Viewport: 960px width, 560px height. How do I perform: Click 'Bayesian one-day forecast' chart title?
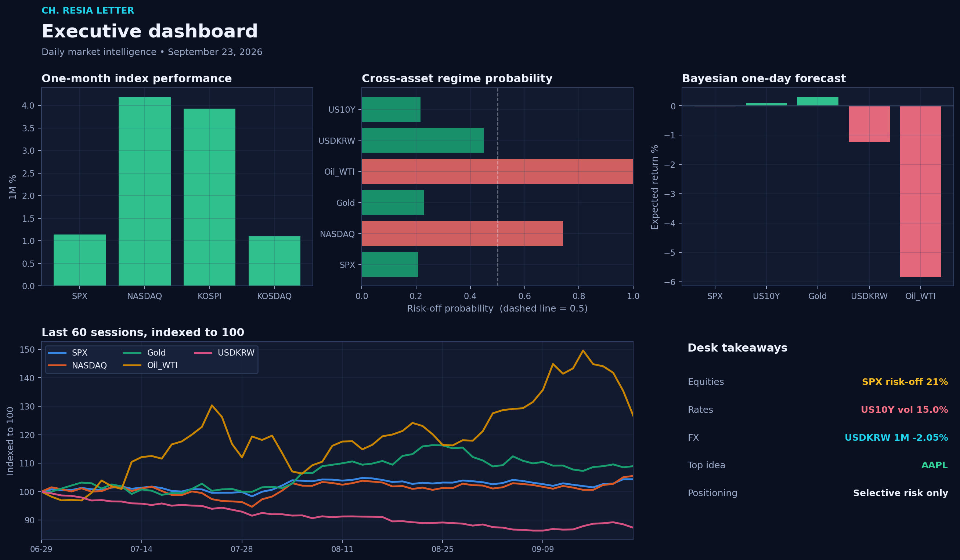point(764,79)
